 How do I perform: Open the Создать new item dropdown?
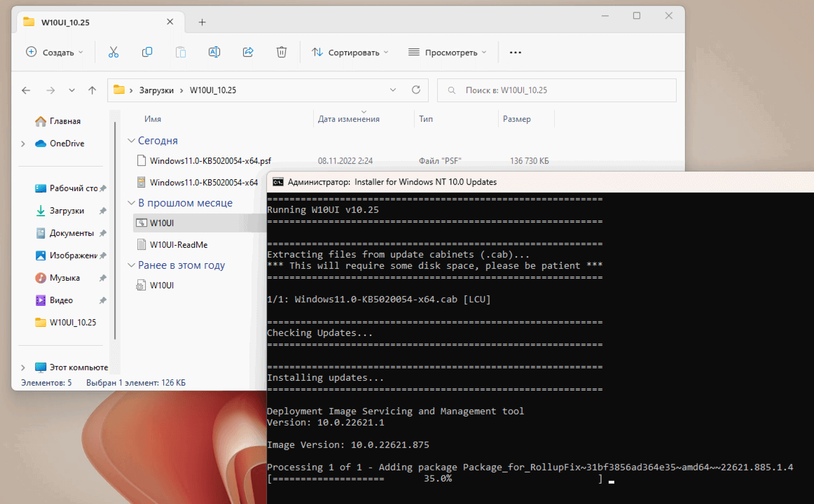coord(55,52)
